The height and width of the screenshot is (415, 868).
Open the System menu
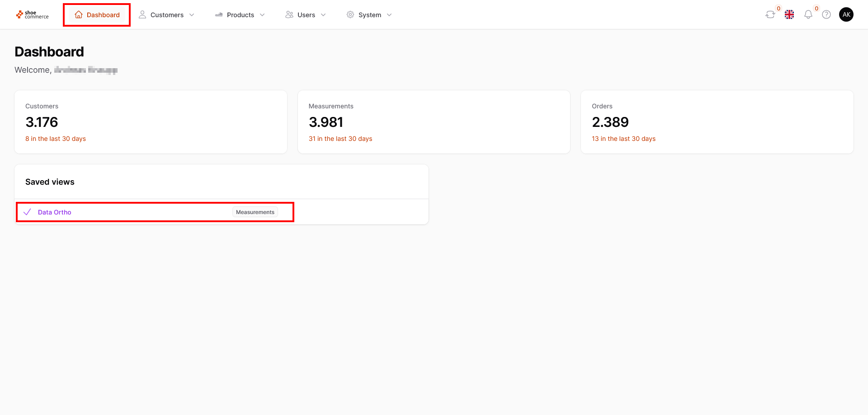point(370,15)
